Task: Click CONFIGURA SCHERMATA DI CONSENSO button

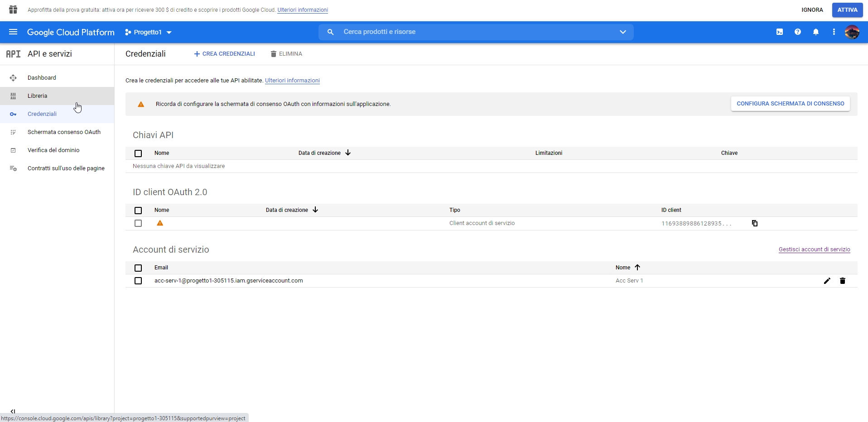Action: click(x=791, y=104)
